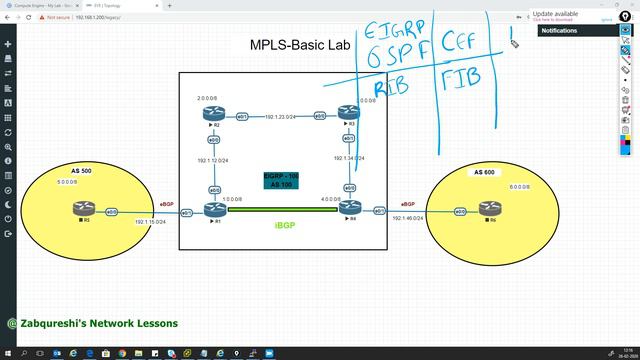Click the Lock lab check-circle icon in sidebar
Viewport: 640px width, 360px height.
pyautogui.click(x=8, y=190)
